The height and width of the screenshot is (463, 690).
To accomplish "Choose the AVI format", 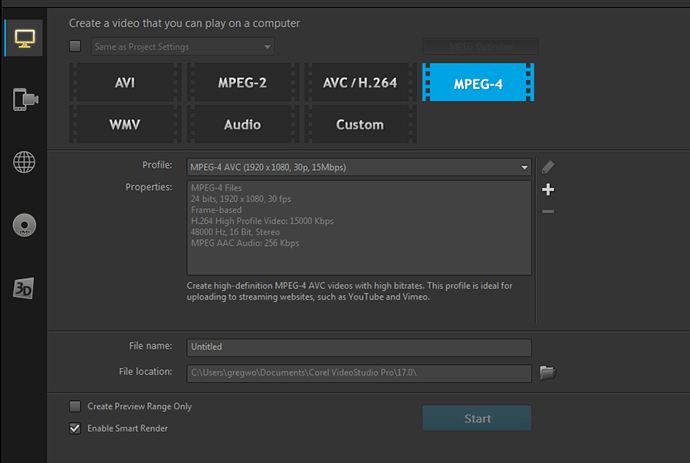I will pos(124,83).
